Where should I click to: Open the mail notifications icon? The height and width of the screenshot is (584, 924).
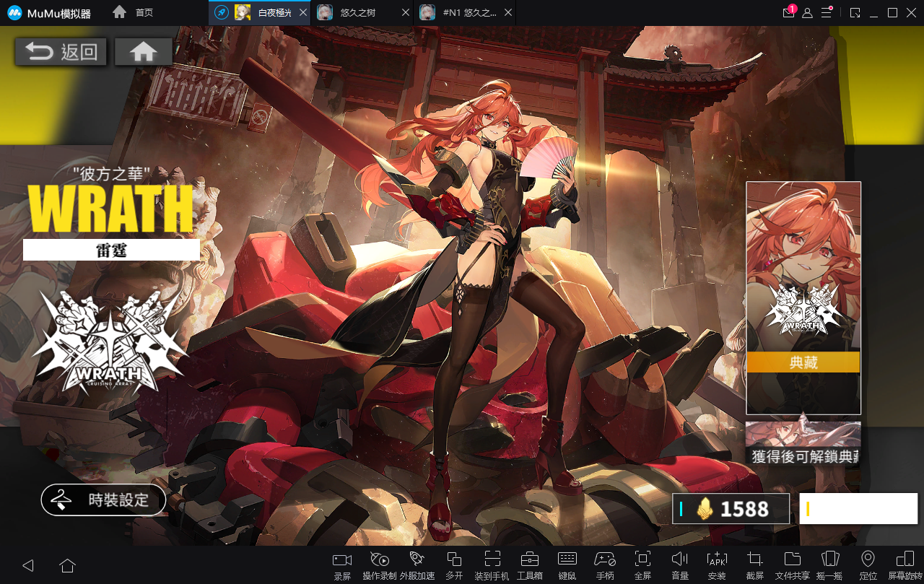pyautogui.click(x=789, y=13)
